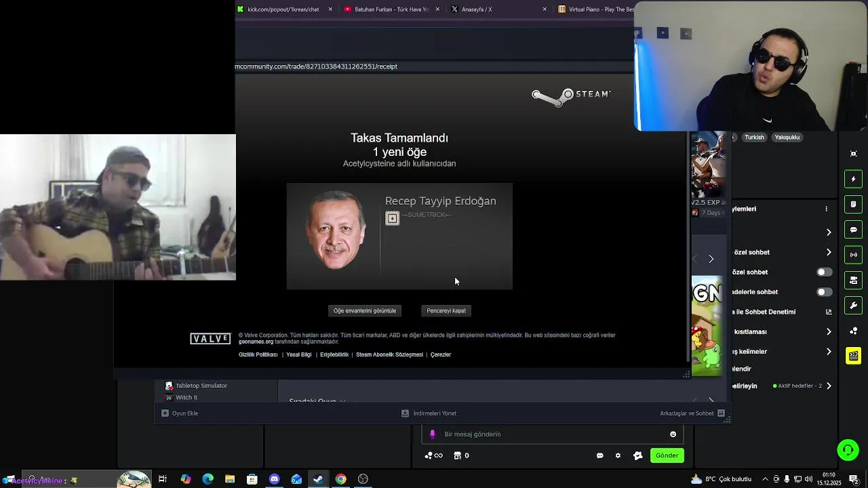This screenshot has width=868, height=488.
Task: Open the Erişilebilirlik link
Action: (x=334, y=354)
